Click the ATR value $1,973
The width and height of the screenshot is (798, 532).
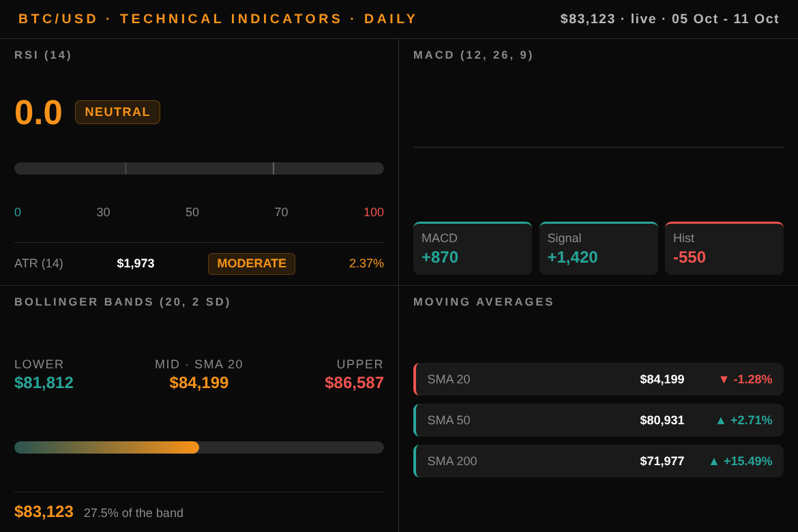(x=136, y=263)
